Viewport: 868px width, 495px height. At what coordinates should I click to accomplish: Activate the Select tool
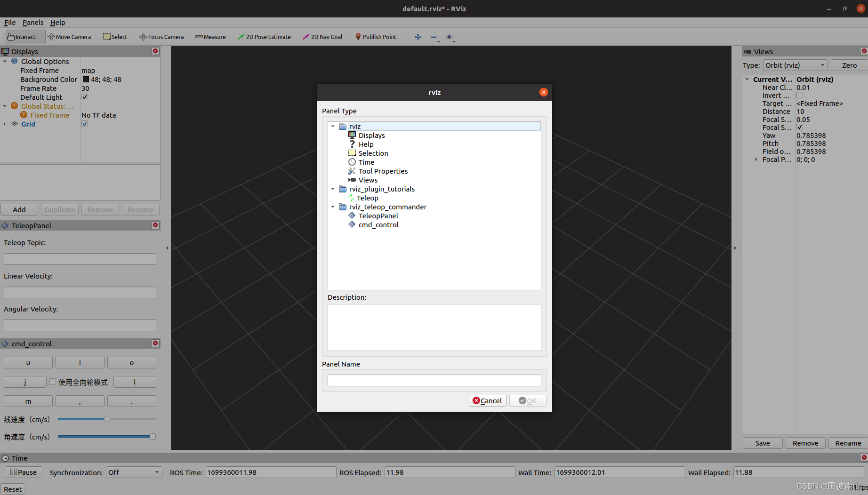(115, 37)
